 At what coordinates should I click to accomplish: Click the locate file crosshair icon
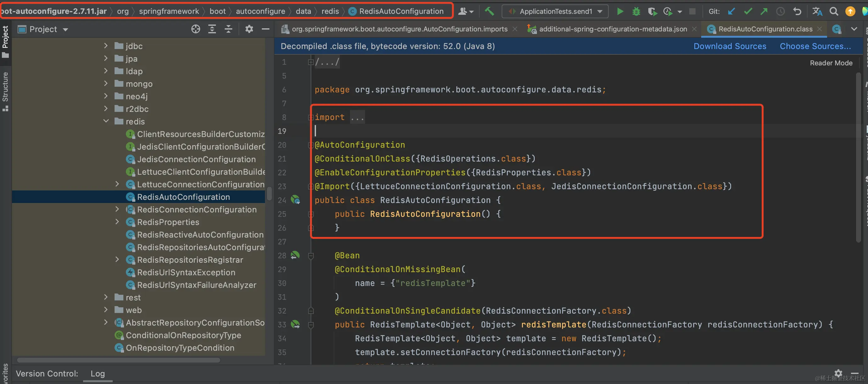[195, 29]
